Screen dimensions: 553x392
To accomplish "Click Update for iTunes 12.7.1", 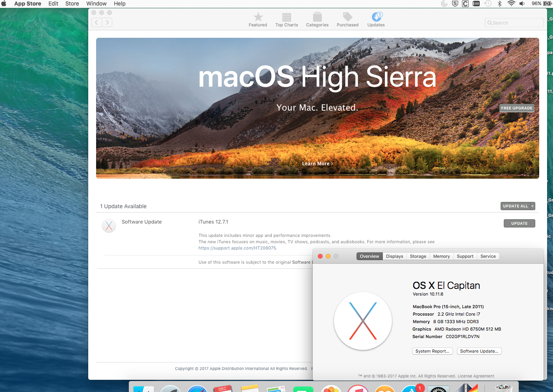I will [519, 224].
